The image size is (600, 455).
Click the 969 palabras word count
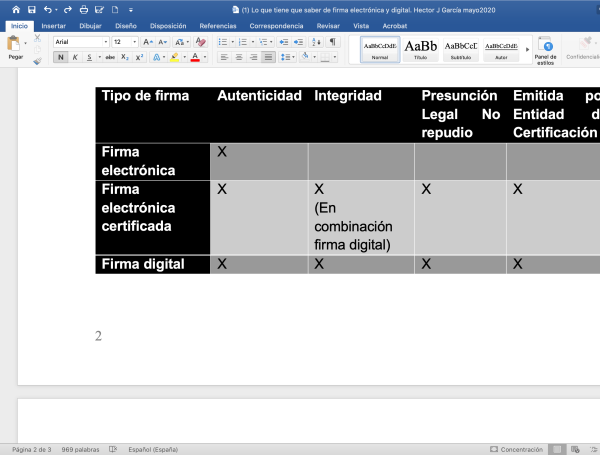(81, 449)
